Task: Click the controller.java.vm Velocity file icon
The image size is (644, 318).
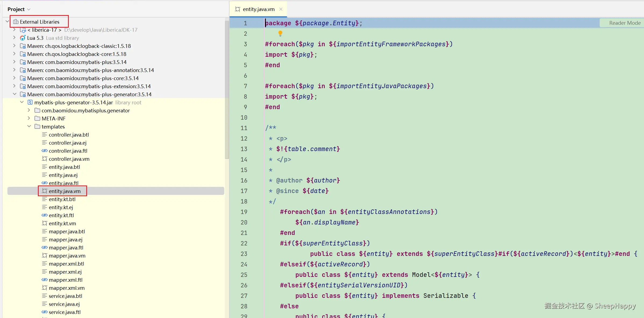Action: (45, 159)
